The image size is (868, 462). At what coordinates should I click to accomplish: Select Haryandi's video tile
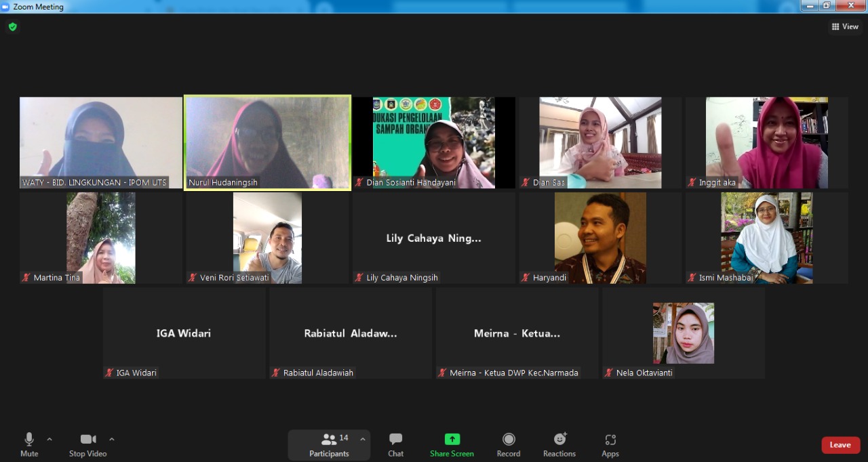(x=600, y=238)
